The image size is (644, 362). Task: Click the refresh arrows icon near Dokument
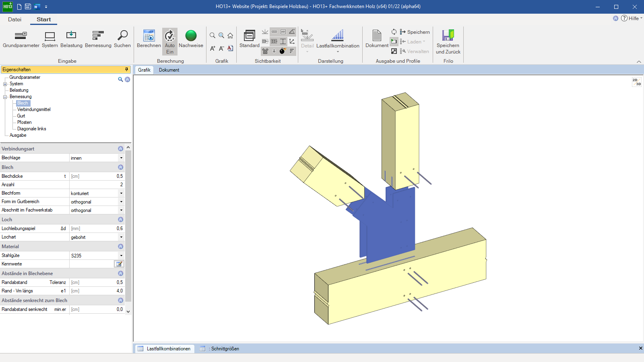click(394, 32)
